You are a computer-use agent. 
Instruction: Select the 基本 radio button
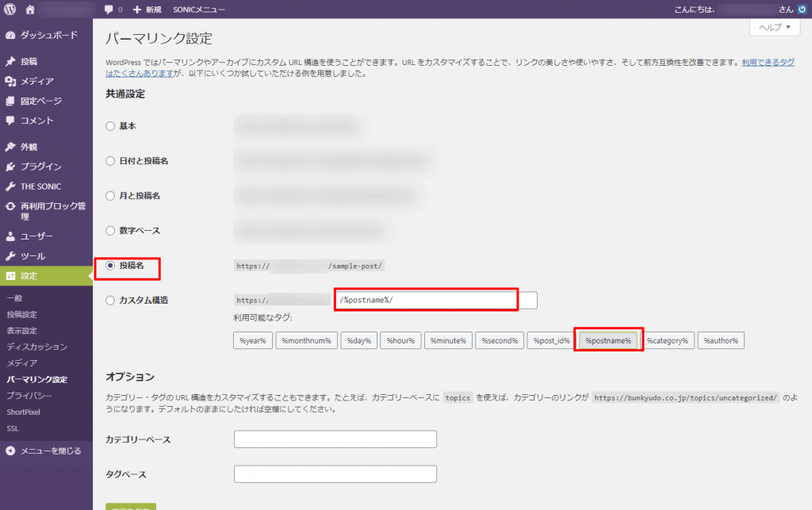point(110,126)
